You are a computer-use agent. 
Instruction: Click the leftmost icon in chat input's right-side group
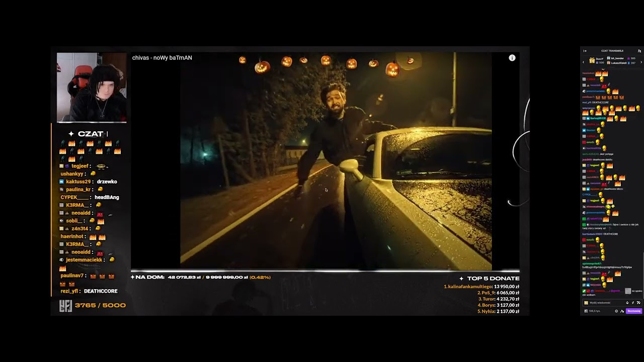click(627, 303)
